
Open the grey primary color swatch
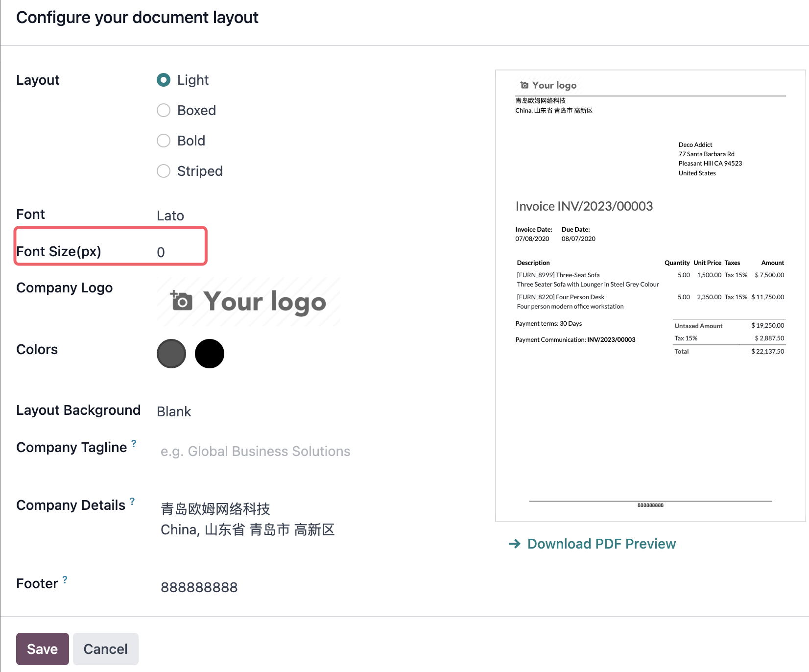(x=171, y=354)
